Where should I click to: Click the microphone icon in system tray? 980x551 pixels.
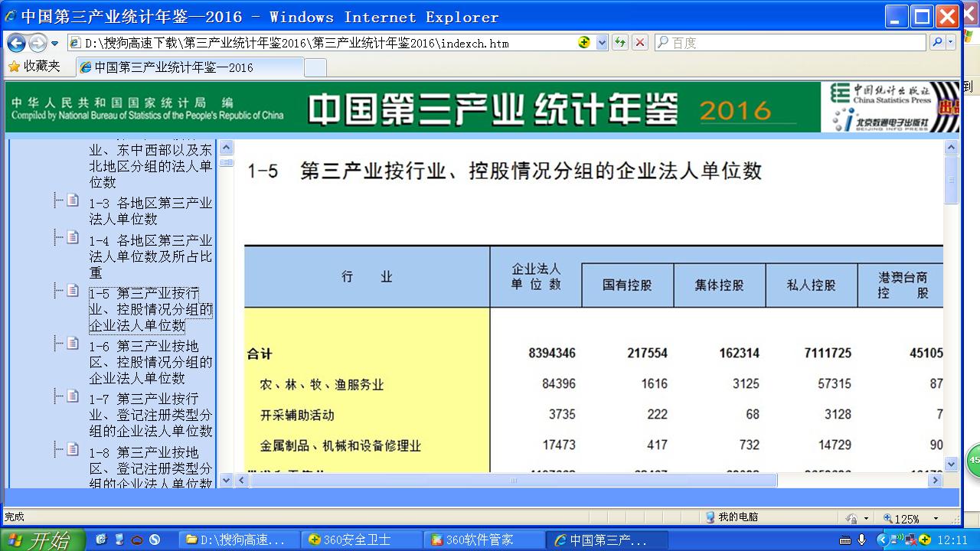pyautogui.click(x=861, y=540)
